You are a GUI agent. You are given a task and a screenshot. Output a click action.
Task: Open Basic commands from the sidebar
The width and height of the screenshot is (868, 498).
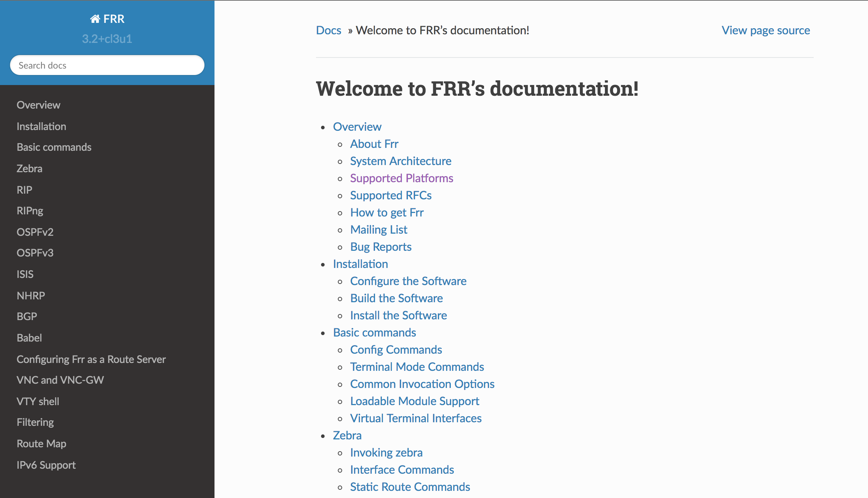[x=54, y=147]
